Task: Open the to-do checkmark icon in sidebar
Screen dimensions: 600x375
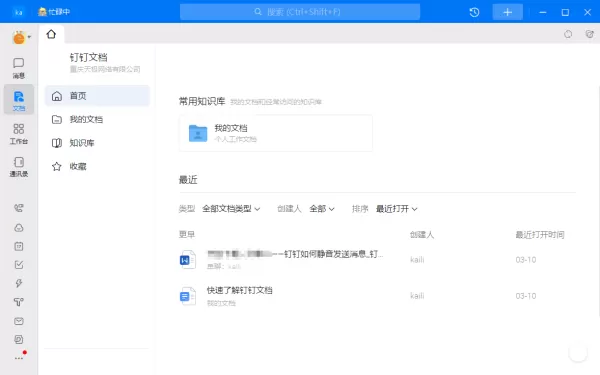Action: [x=19, y=265]
